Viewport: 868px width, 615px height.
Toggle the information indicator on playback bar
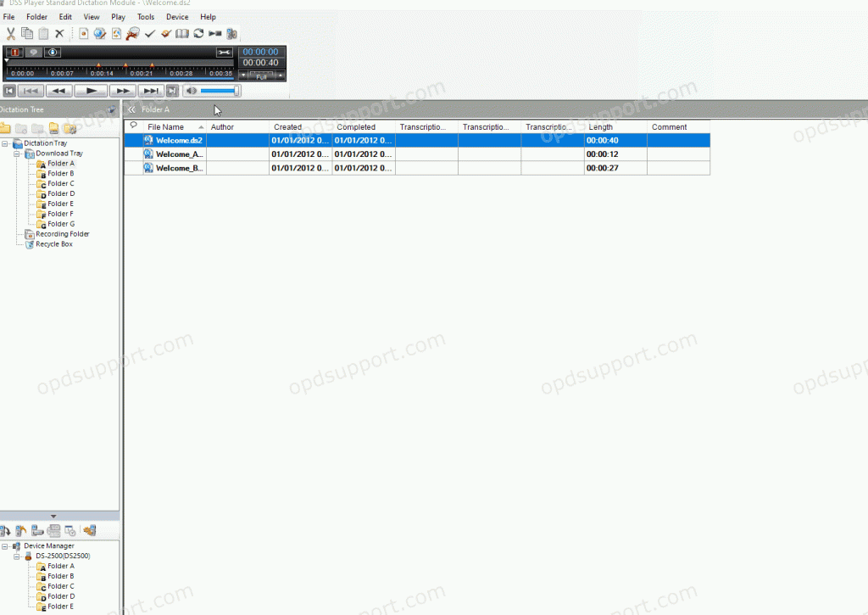(52, 52)
